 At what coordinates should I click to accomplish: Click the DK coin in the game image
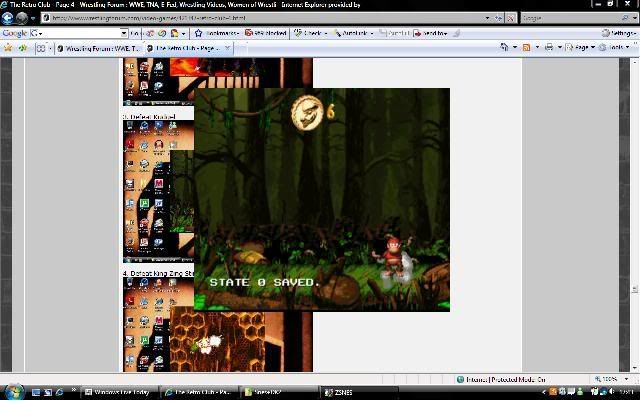pyautogui.click(x=307, y=113)
